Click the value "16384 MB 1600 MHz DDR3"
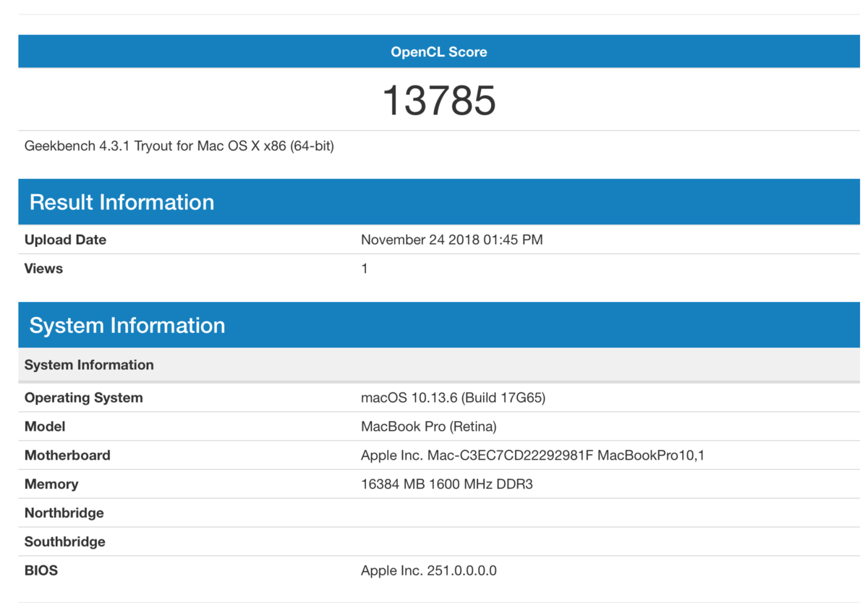Viewport: 868px width, 603px height. [x=447, y=484]
